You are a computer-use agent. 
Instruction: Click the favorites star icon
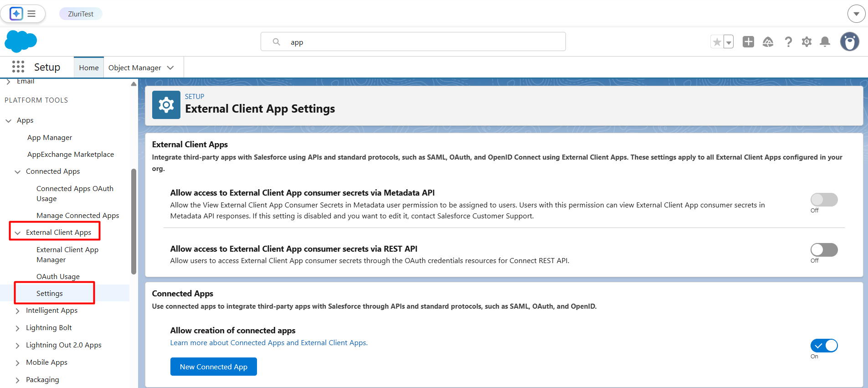pyautogui.click(x=717, y=42)
